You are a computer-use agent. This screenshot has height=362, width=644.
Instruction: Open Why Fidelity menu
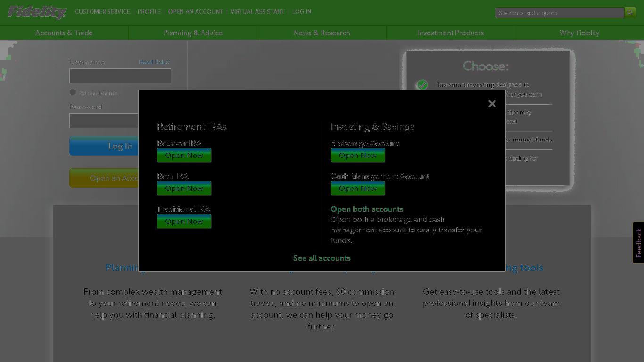click(x=579, y=33)
